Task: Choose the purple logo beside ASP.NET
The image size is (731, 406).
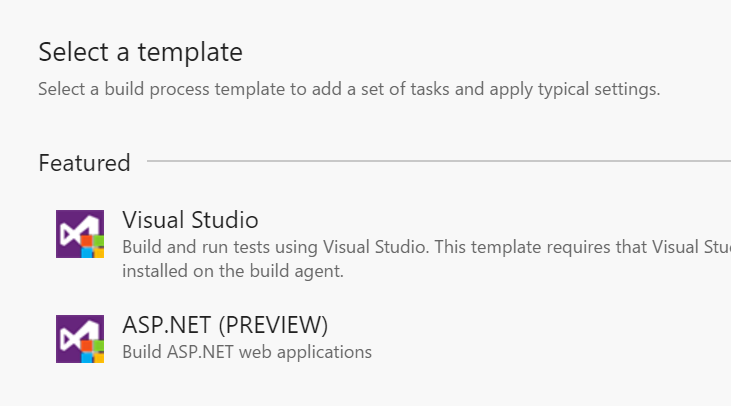Action: point(80,338)
